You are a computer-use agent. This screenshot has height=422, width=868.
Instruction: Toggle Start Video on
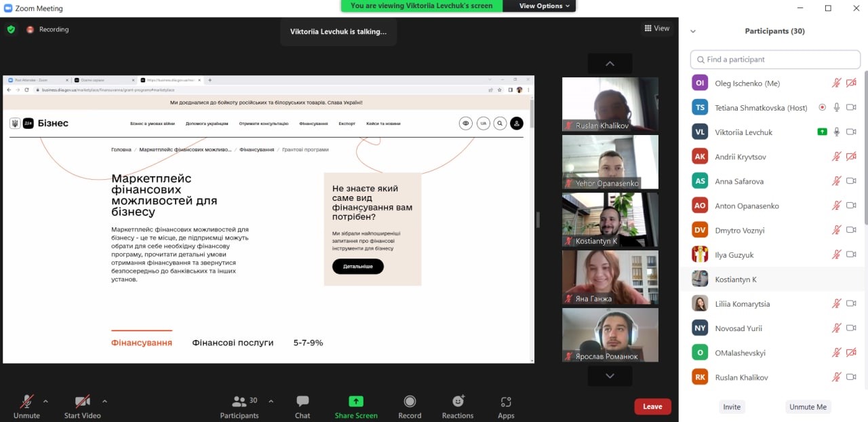click(82, 402)
